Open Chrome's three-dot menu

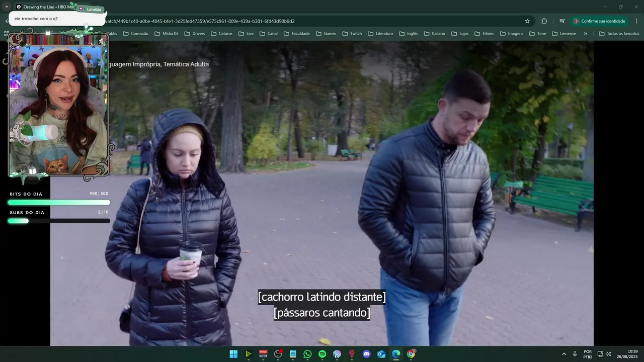point(636,21)
